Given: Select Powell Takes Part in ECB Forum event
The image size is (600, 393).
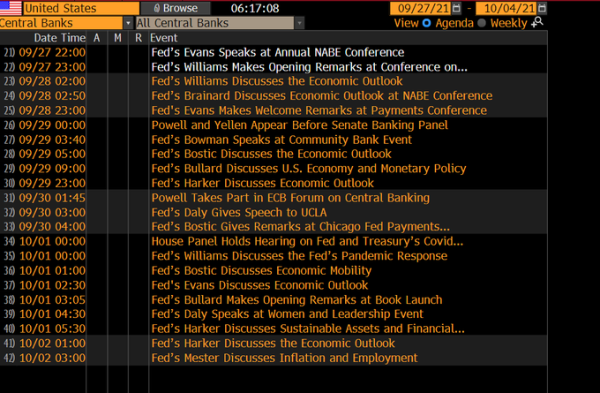Looking at the screenshot, I should pos(290,198).
